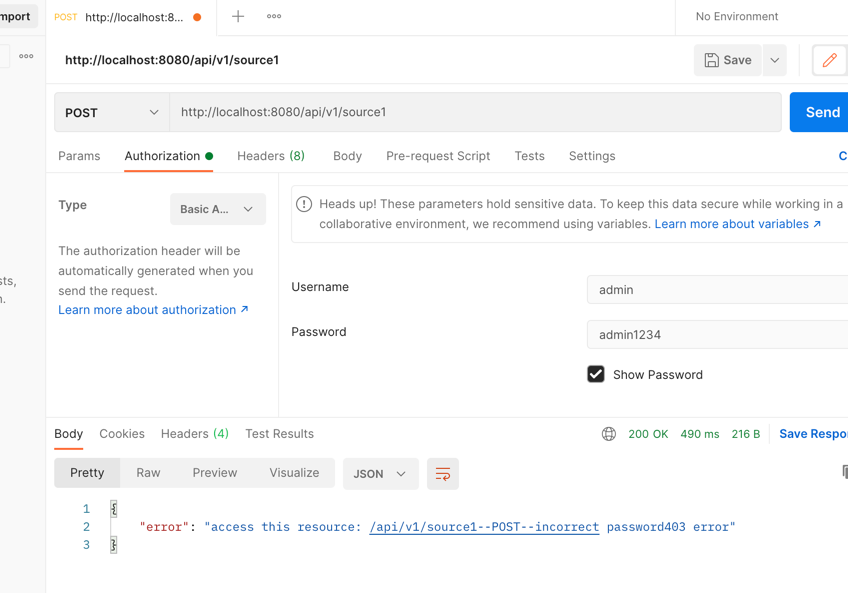This screenshot has height=593, width=848.
Task: Open Learn more about authorization link
Action: click(152, 310)
